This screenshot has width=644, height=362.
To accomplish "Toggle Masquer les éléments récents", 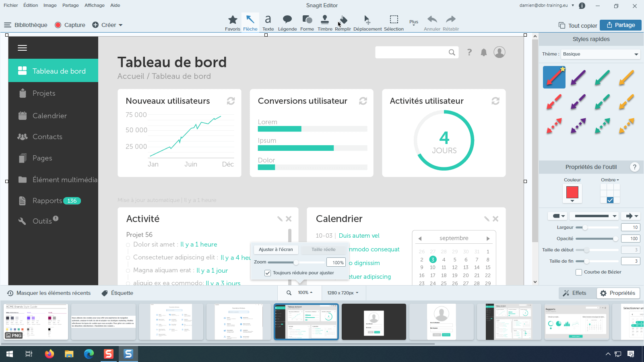I will [49, 293].
